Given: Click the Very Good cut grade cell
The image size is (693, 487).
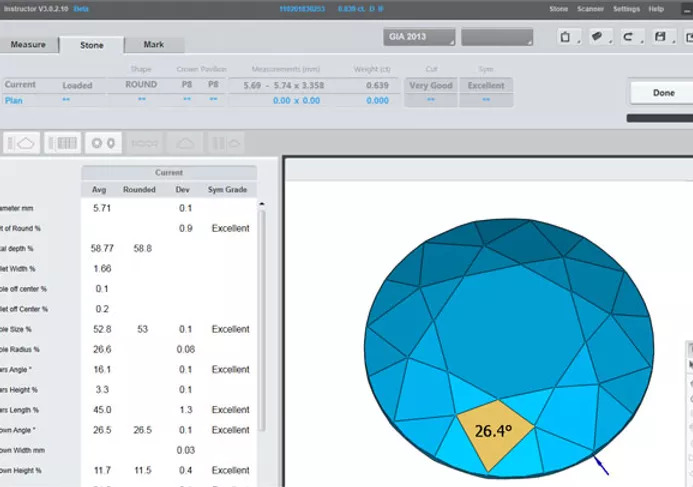Looking at the screenshot, I should pos(430,86).
